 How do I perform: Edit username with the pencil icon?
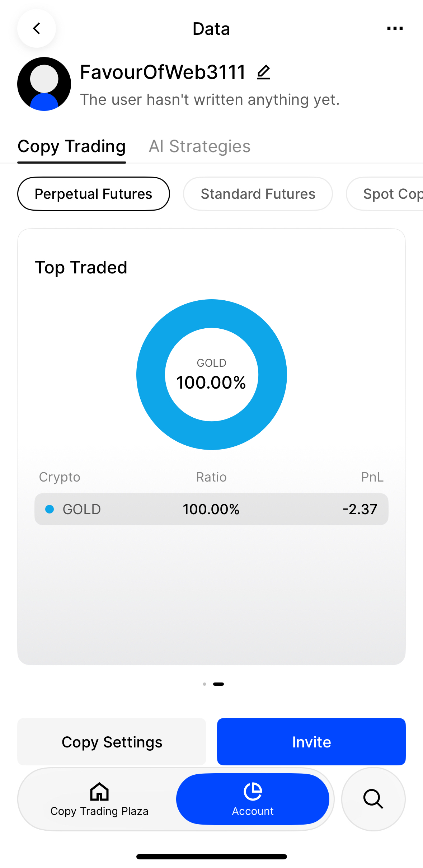[x=264, y=72]
